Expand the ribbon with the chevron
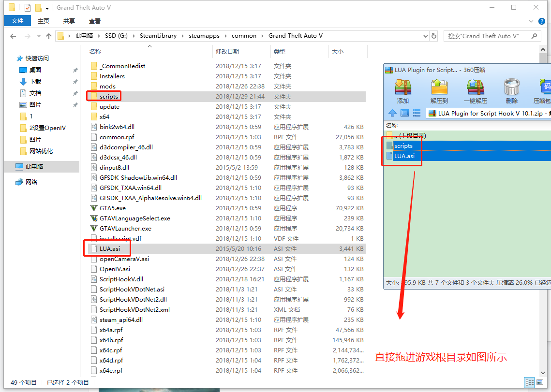The height and width of the screenshot is (392, 551). [x=531, y=21]
